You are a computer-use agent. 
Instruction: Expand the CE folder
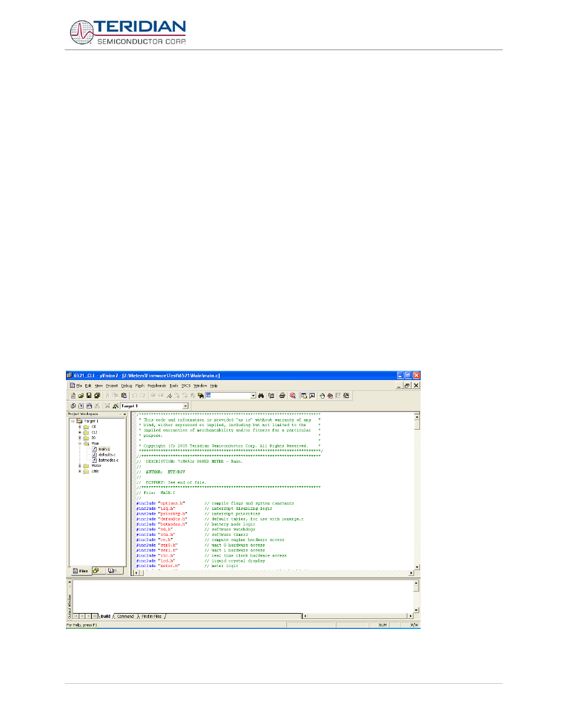[80, 427]
